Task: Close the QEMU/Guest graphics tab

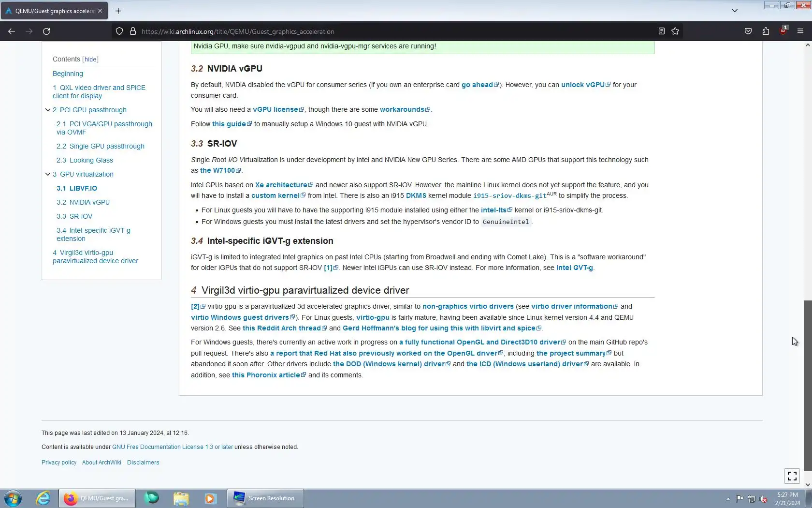Action: tap(100, 11)
